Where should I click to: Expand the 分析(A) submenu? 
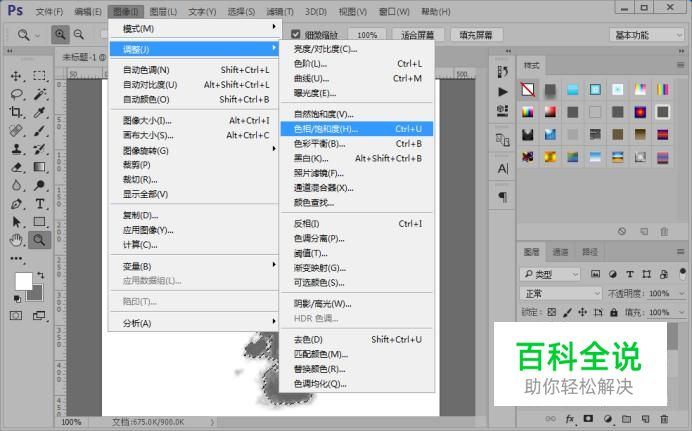pos(194,323)
